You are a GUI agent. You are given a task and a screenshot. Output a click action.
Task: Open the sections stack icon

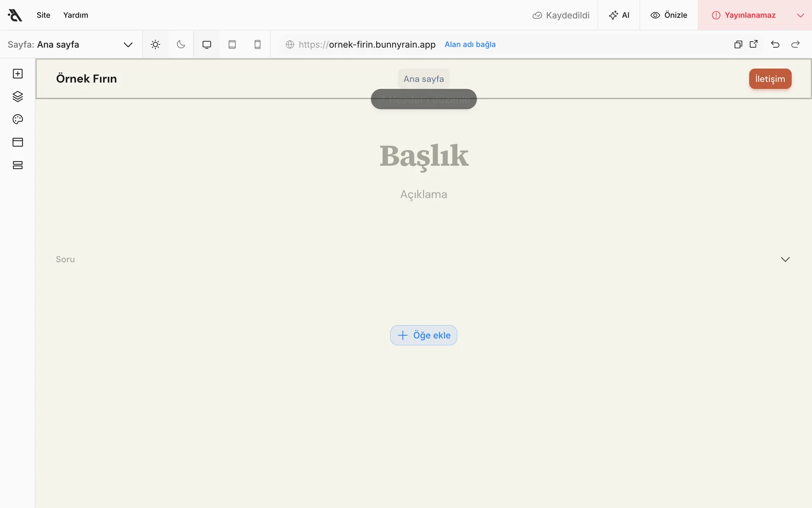[x=18, y=165]
